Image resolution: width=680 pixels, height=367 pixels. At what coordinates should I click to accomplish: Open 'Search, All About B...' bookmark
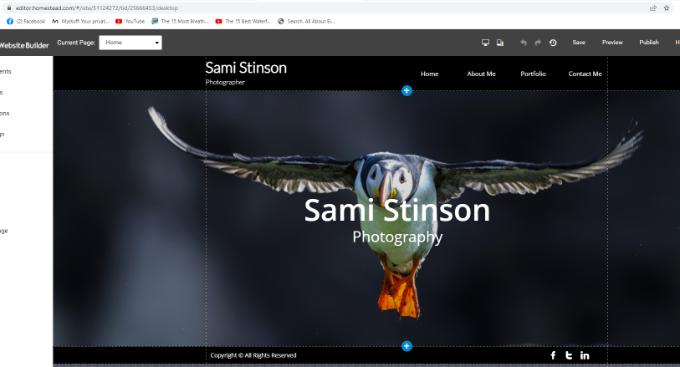pos(306,21)
